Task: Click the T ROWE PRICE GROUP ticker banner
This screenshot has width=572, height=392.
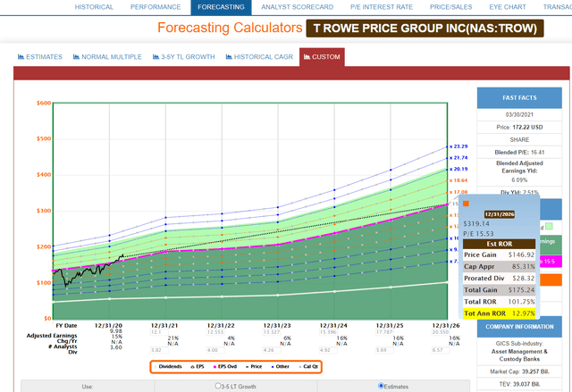Action: 425,29
